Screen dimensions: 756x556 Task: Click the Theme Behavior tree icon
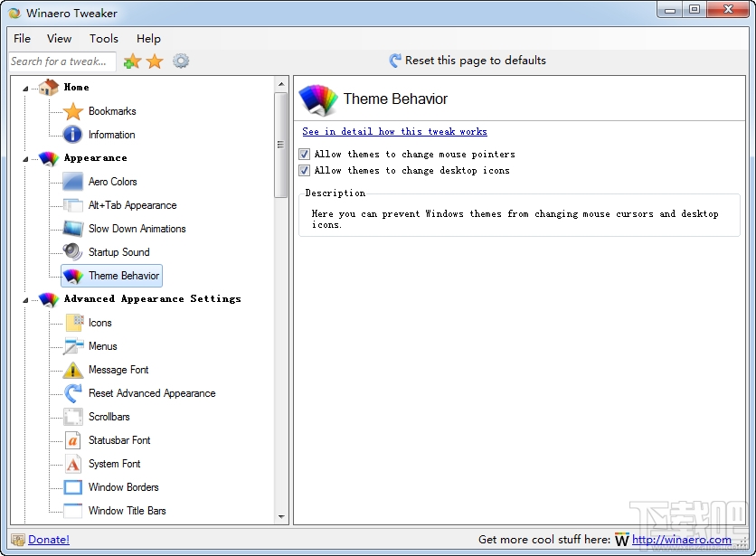coord(73,276)
